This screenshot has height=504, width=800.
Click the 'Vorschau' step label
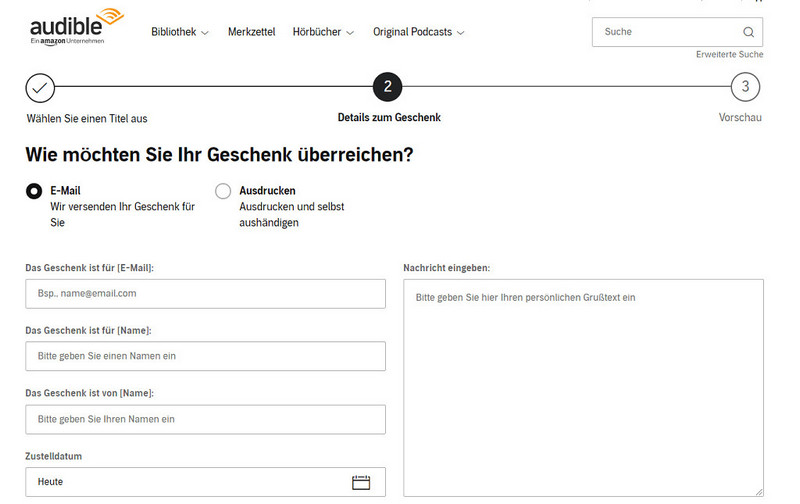tap(740, 118)
